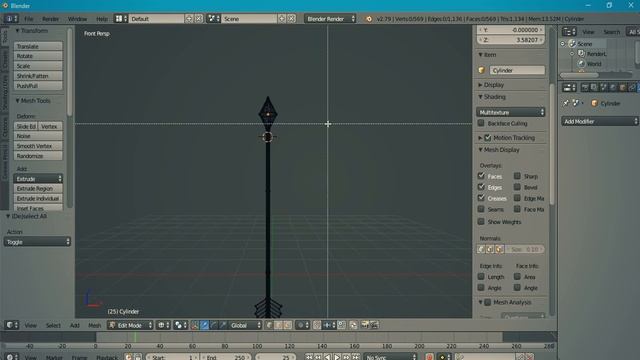
Task: Add a new screen layout with plus icon
Action: [189, 19]
